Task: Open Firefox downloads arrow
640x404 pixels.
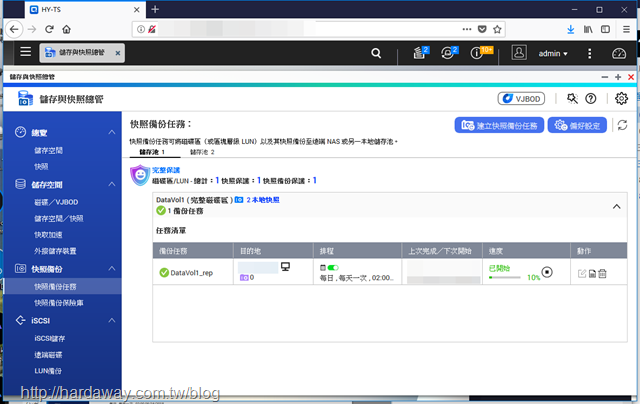Action: [571, 29]
